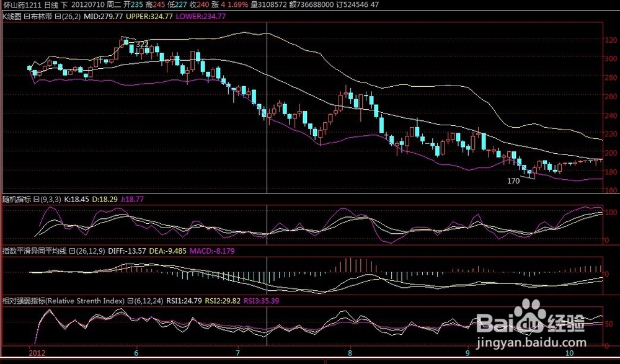This screenshot has width=620, height=364.
Task: Click the 1.69% change percentage
Action: point(239,5)
